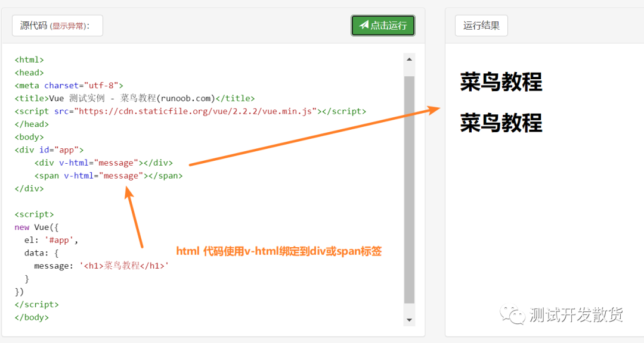
Task: Click the meta charset="utf-8" line
Action: 69,85
